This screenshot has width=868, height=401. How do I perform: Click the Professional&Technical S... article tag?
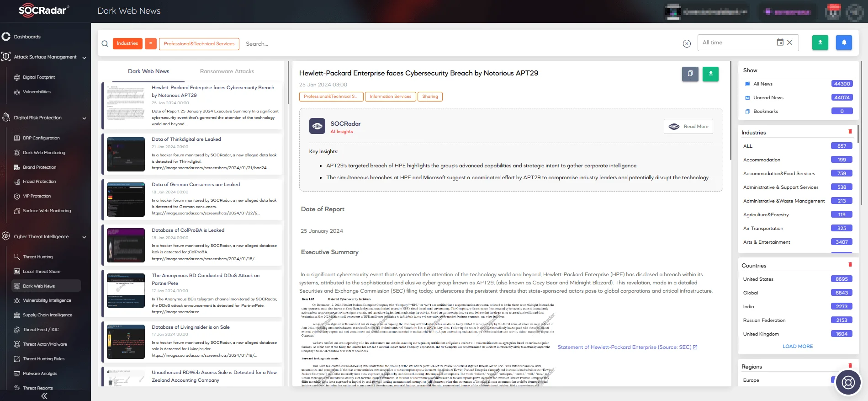click(x=331, y=96)
